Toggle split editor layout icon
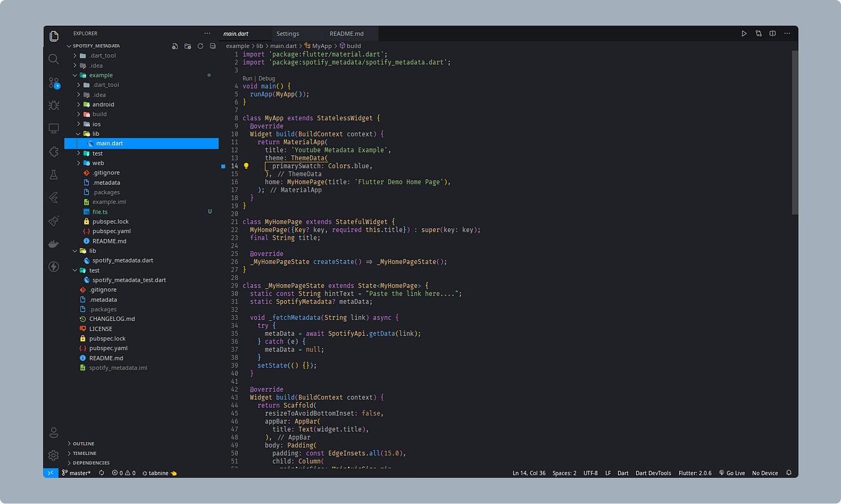 773,34
